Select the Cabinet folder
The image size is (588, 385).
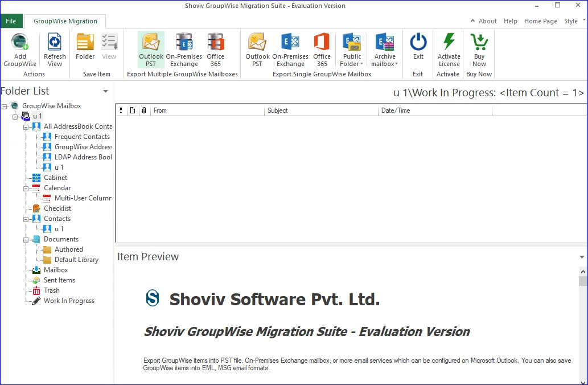[56, 178]
